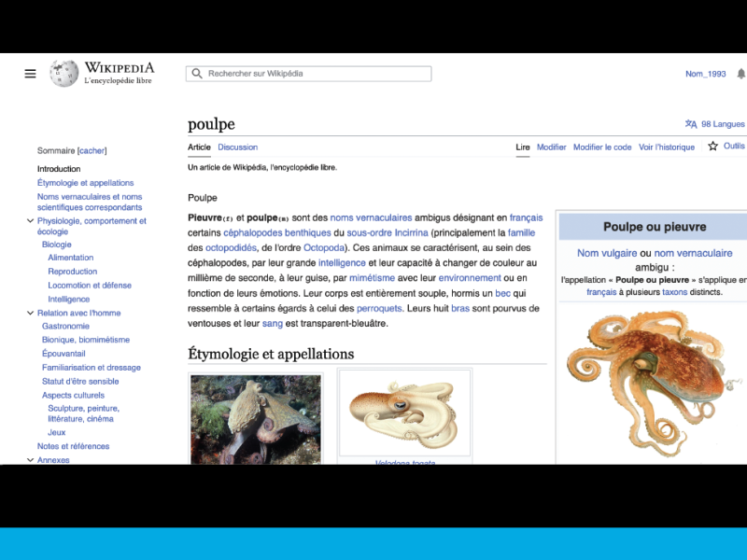Jump to Aspects culturels section
The height and width of the screenshot is (560, 747).
point(74,395)
